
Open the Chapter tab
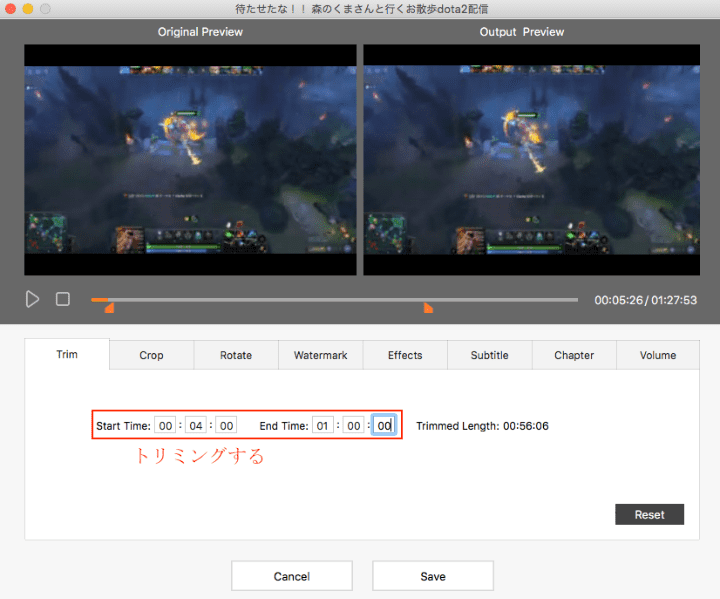coord(574,355)
